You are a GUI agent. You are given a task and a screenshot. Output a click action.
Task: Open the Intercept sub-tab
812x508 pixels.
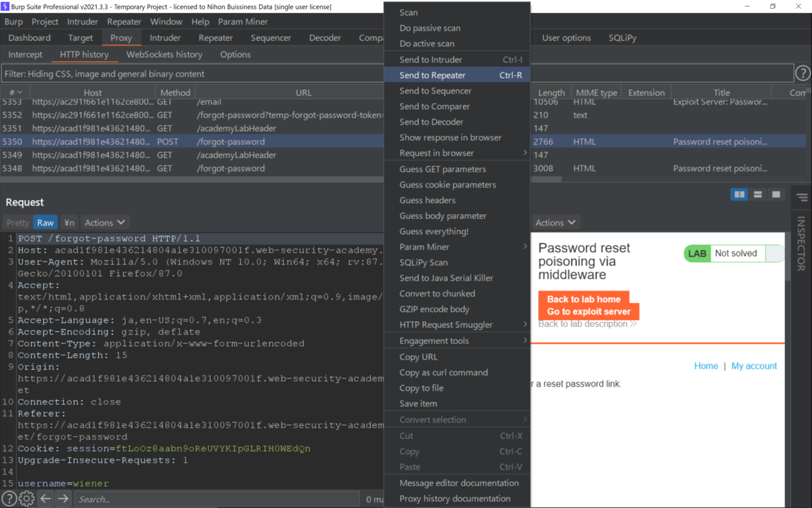click(x=25, y=54)
